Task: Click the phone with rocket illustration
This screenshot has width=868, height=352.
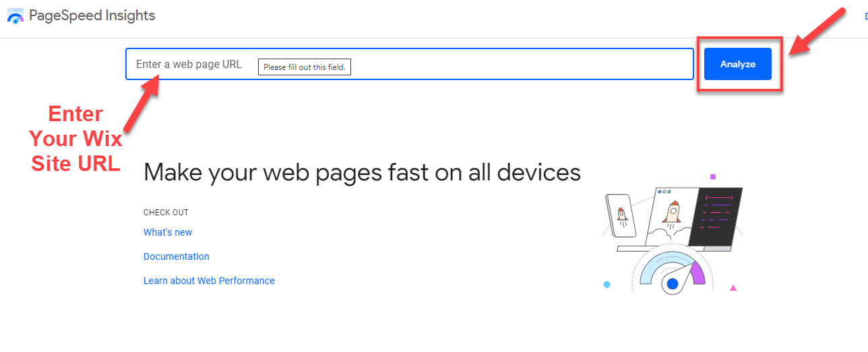Action: pyautogui.click(x=621, y=216)
